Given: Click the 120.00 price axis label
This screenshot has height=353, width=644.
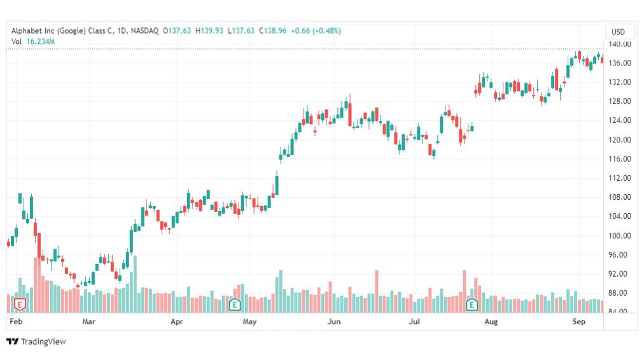Looking at the screenshot, I should coord(620,139).
